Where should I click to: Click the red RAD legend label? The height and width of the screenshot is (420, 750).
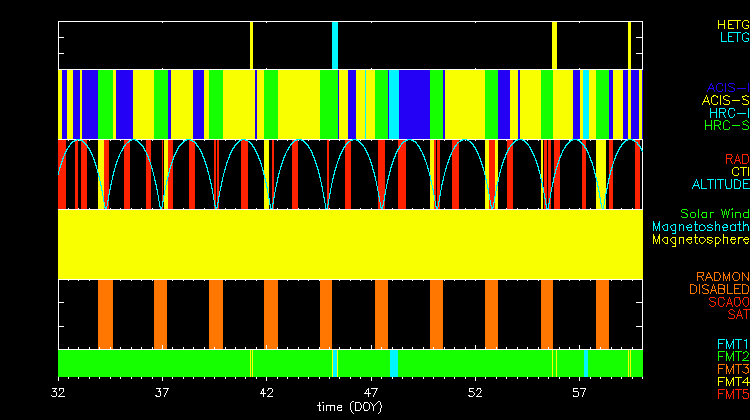click(735, 159)
